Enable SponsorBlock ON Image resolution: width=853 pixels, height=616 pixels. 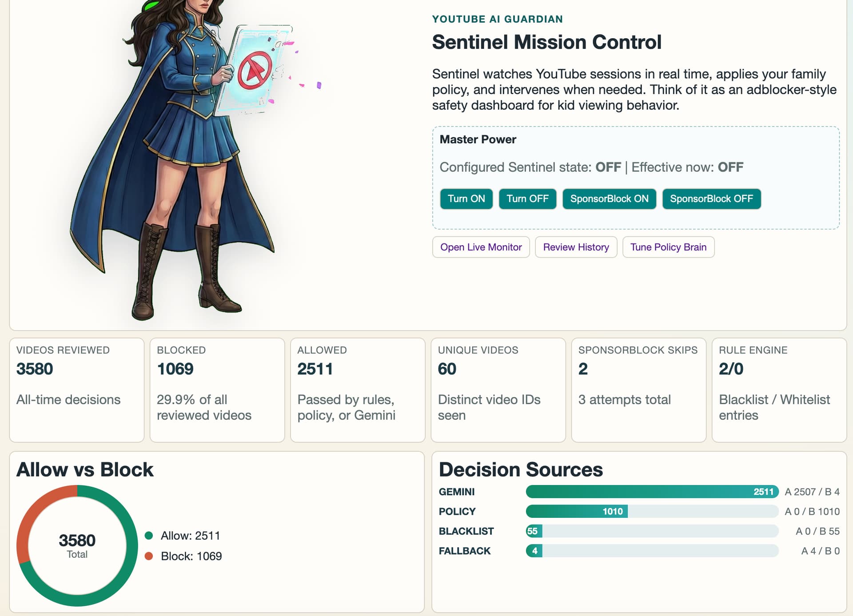609,199
